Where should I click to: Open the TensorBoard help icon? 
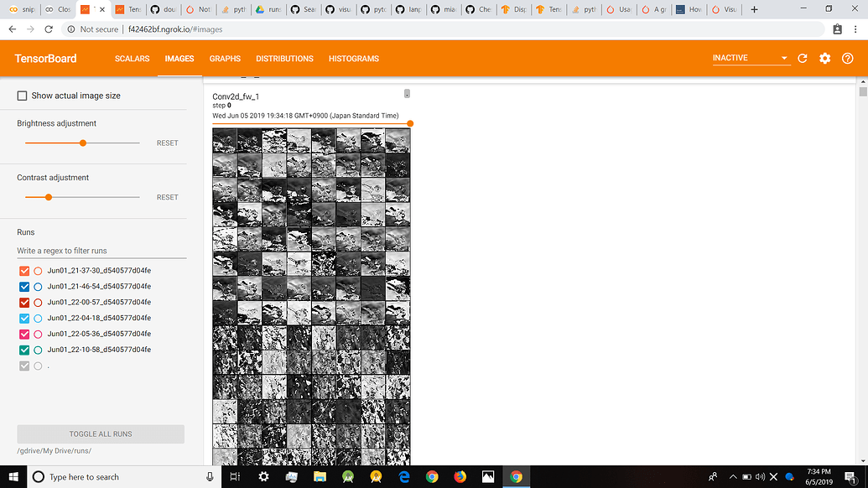click(847, 59)
